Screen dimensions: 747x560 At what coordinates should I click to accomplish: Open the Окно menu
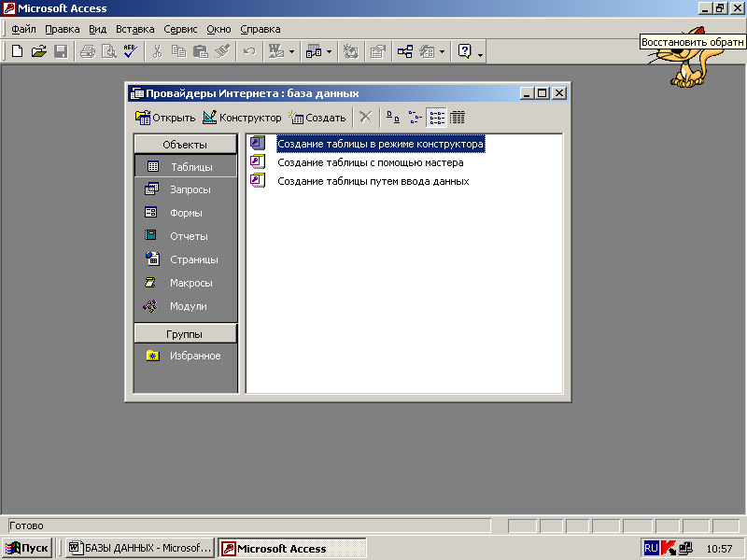pos(218,29)
